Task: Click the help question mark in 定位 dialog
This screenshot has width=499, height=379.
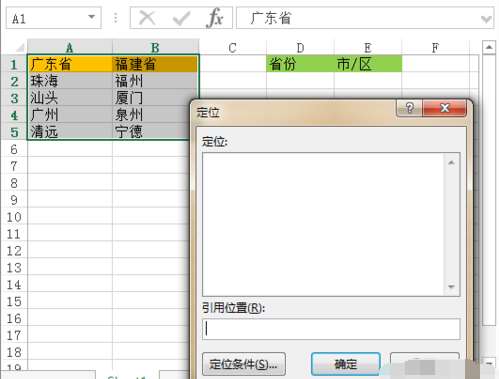Action: point(409,108)
